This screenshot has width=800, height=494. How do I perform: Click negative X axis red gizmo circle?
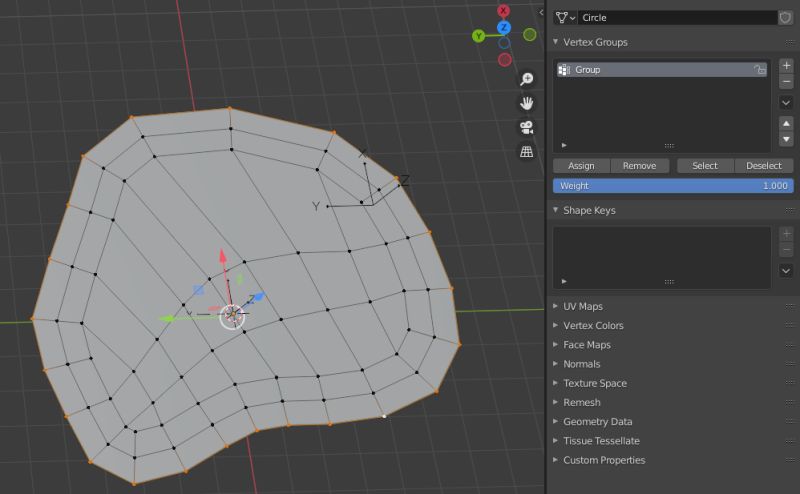coord(505,60)
